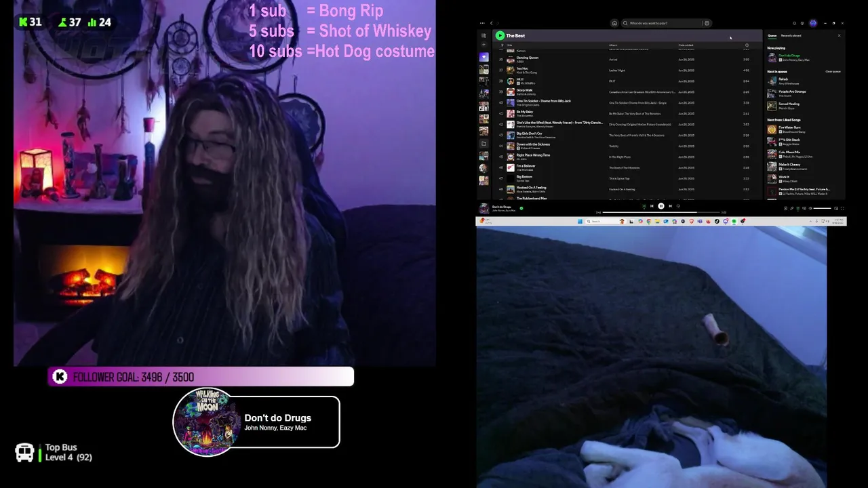Open Spotify notifications bell
The width and height of the screenshot is (868, 488).
(x=794, y=23)
